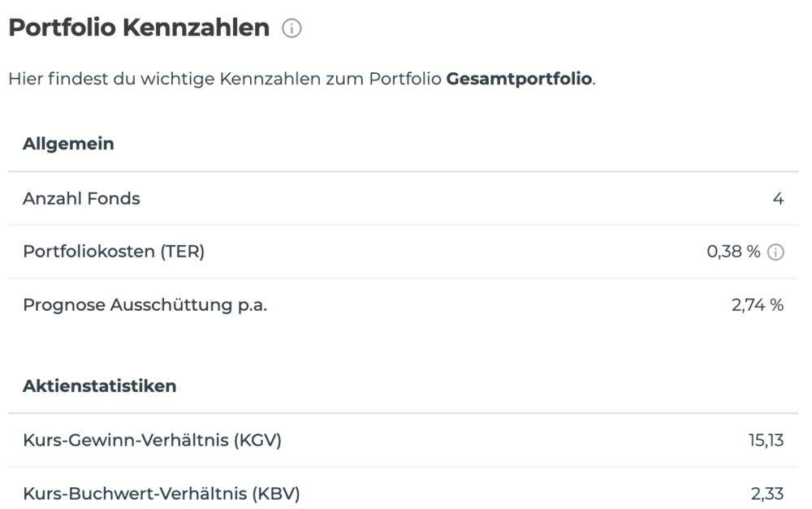
Task: Click the payout forecast value 2,74 %
Action: (x=758, y=305)
